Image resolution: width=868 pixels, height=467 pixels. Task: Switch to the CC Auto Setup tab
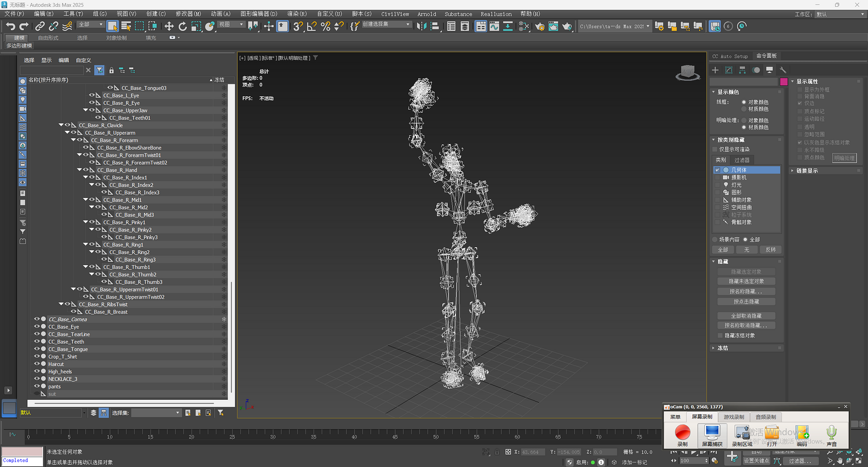click(730, 56)
